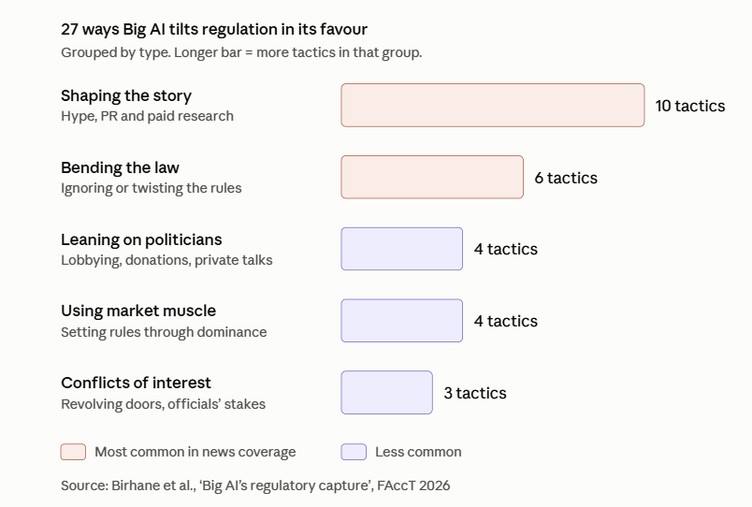Click the Conflicts of interest heading
The width and height of the screenshot is (752, 507).
pos(136,383)
